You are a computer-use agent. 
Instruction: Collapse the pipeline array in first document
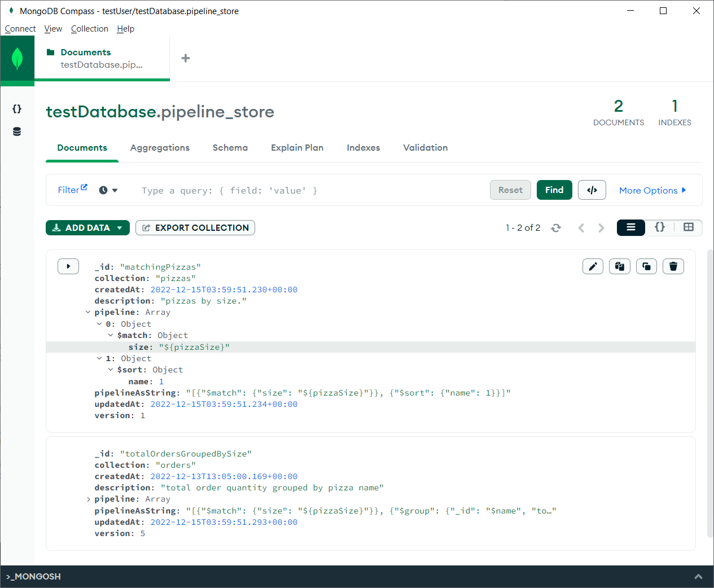point(88,312)
